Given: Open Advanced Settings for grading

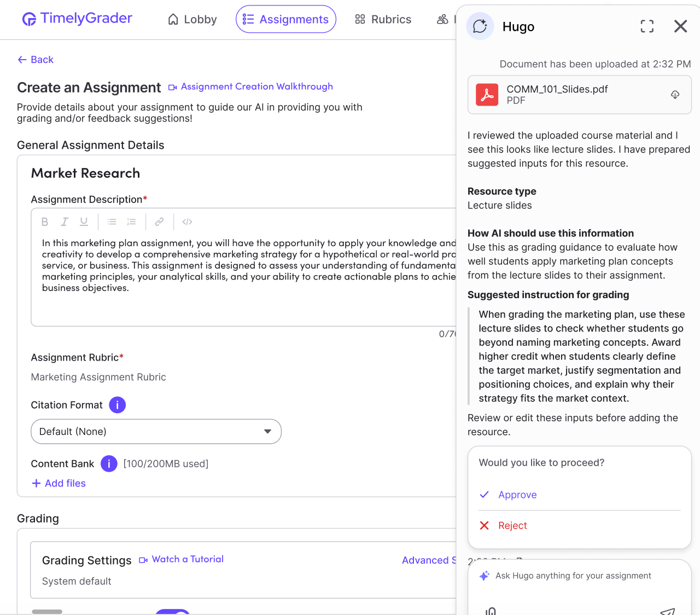Looking at the screenshot, I should (429, 560).
